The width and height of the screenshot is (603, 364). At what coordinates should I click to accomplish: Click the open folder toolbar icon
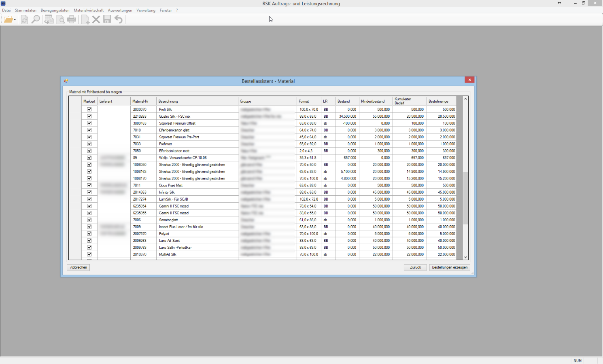(x=8, y=19)
